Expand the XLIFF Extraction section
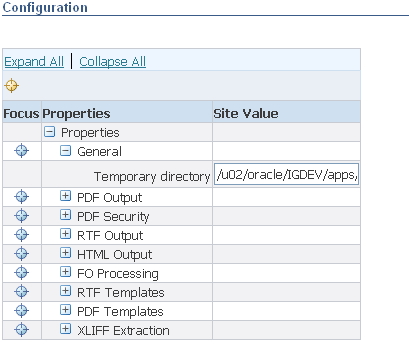The width and height of the screenshot is (409, 363). (x=66, y=329)
